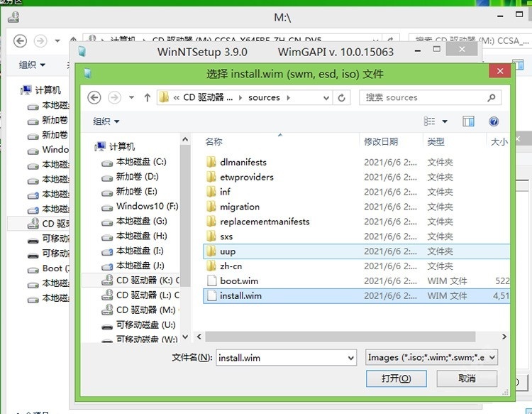Click the forward arrow in file dialog

[x=114, y=98]
